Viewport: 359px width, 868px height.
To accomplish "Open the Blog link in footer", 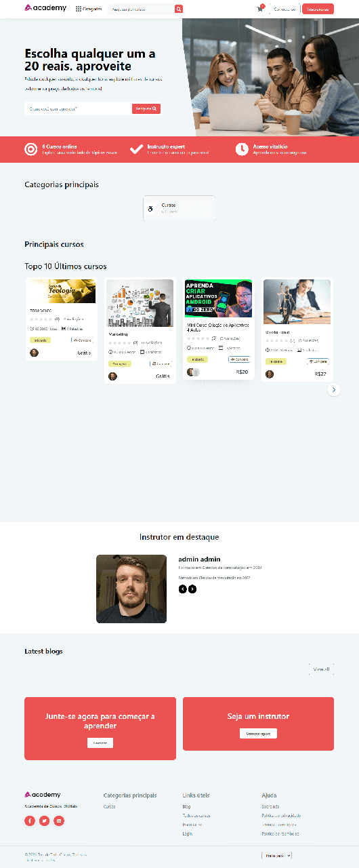I will [x=186, y=806].
